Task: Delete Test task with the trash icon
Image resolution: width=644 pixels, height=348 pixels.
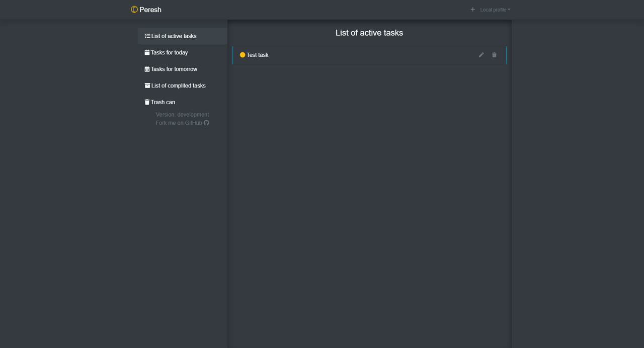Action: tap(494, 55)
